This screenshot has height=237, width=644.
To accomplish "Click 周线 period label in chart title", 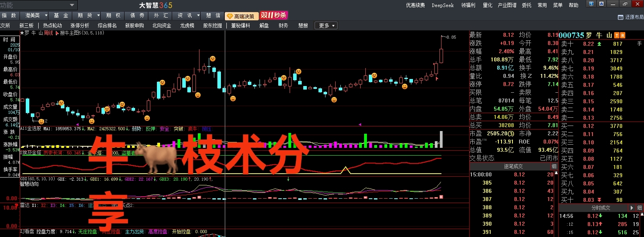I will tap(48, 33).
